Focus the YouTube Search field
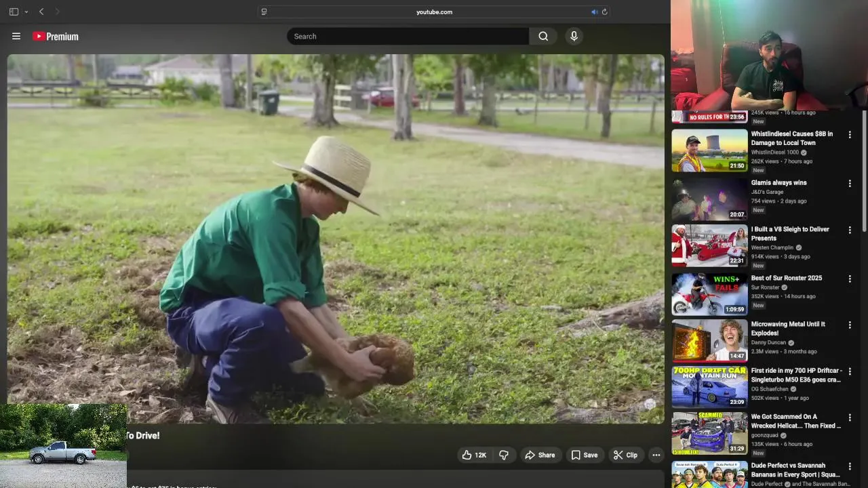Screen dimensions: 868x488 (408, 37)
